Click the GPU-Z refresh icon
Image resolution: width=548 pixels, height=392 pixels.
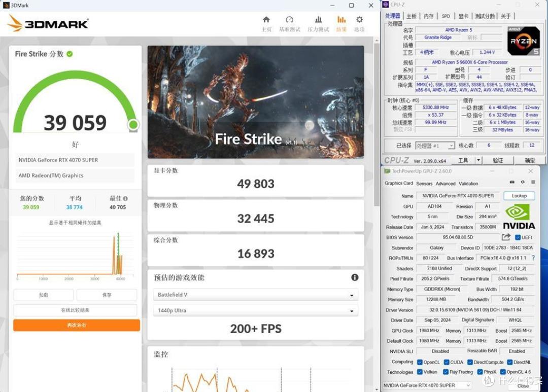point(523,182)
